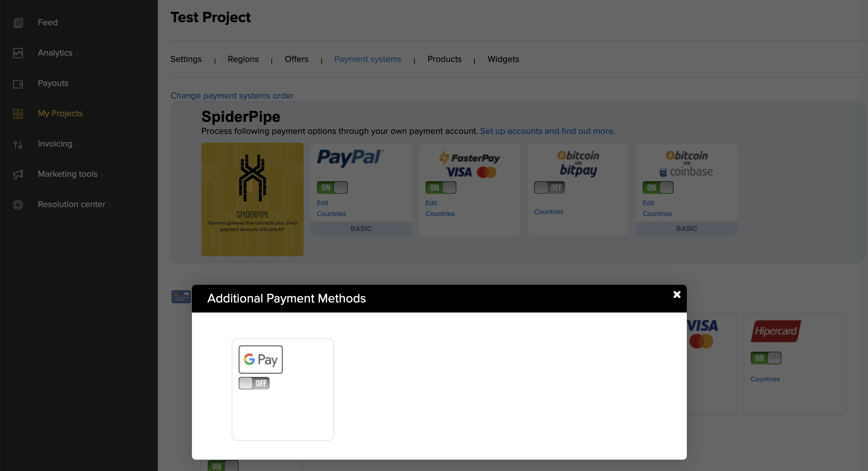Click the bitcoin via bitpay logo
The height and width of the screenshot is (471, 868).
[578, 164]
